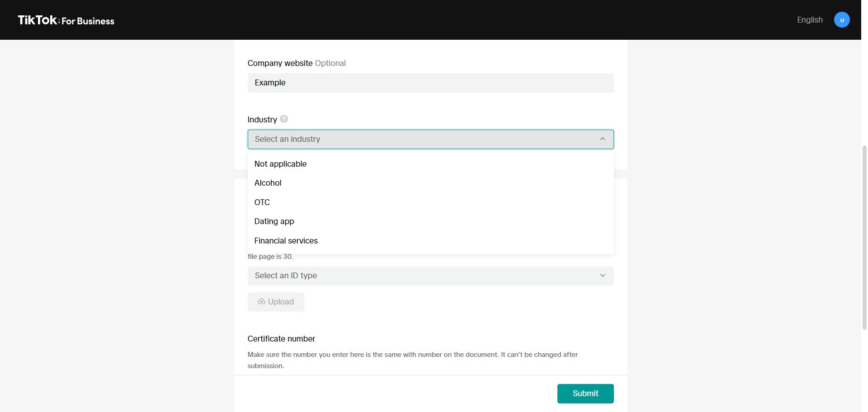
Task: Open the Select an industry dropdown
Action: (420, 139)
